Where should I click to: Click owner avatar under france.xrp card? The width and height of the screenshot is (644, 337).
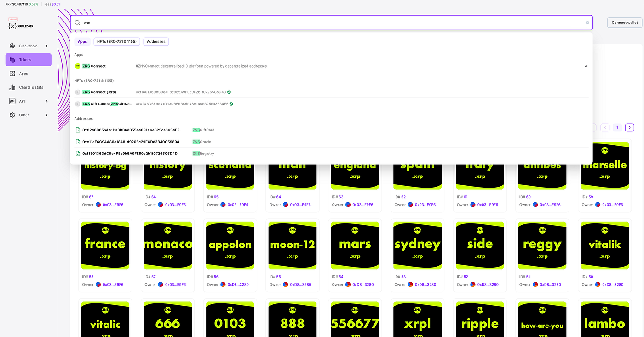(98, 285)
